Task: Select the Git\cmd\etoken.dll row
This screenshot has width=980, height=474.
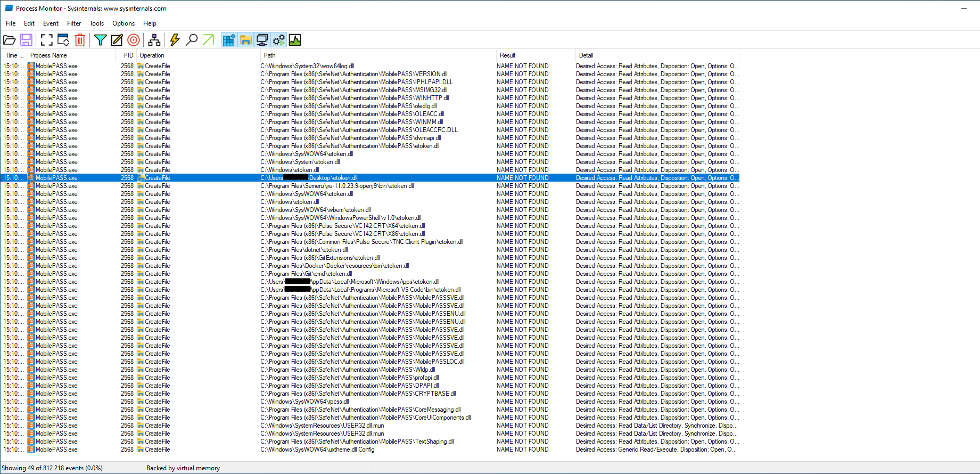Action: [370, 274]
